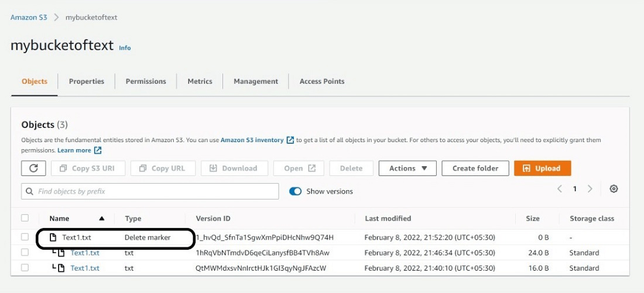
Task: Click version ID 1_hvQd_SfnTa1SgwXmPpiDHcNhw9Q74H
Action: pos(265,237)
